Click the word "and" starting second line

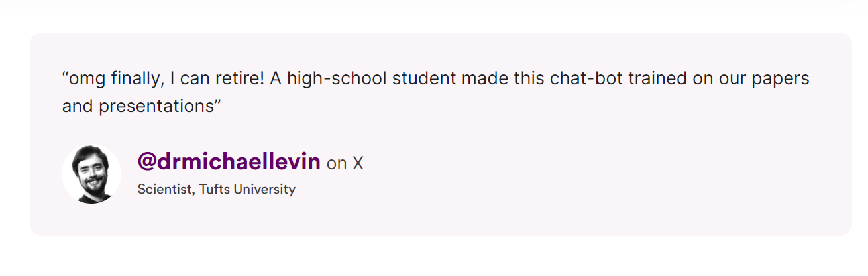tap(77, 106)
